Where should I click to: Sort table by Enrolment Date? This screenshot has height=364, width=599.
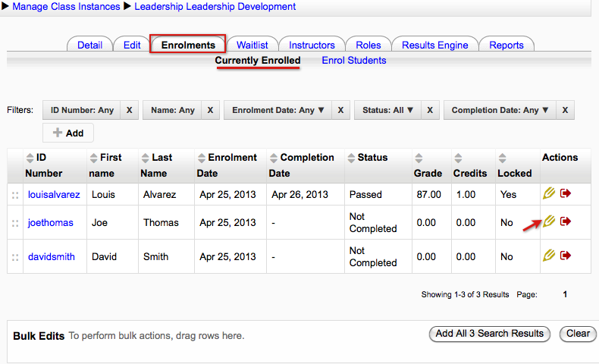(x=202, y=158)
